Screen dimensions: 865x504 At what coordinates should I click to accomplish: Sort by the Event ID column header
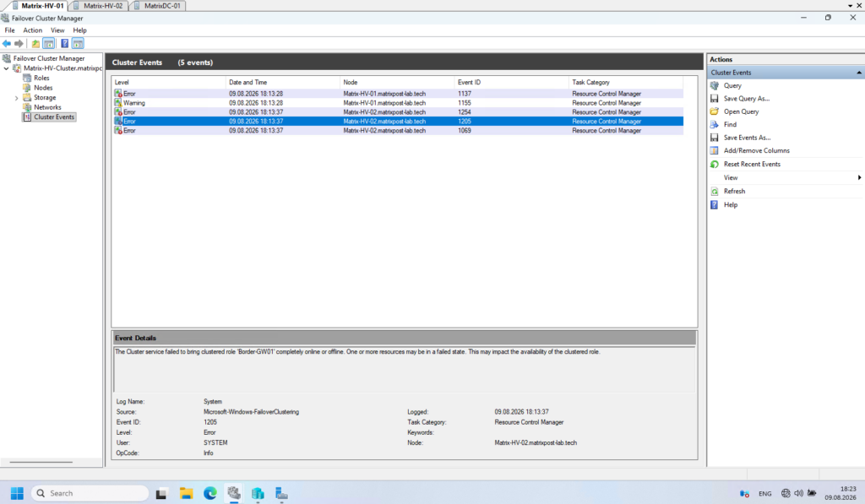(511, 82)
